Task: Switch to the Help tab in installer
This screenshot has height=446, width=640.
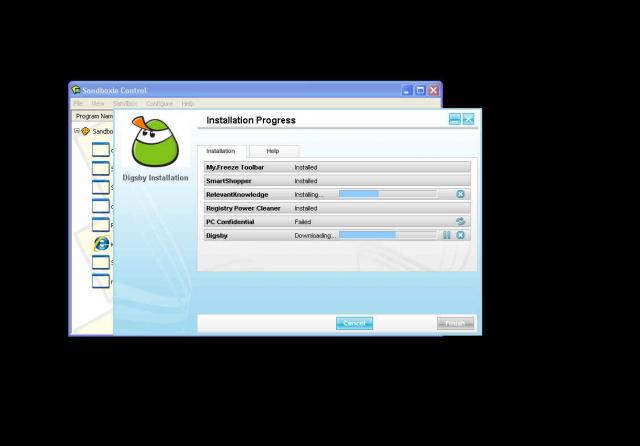Action: click(273, 151)
